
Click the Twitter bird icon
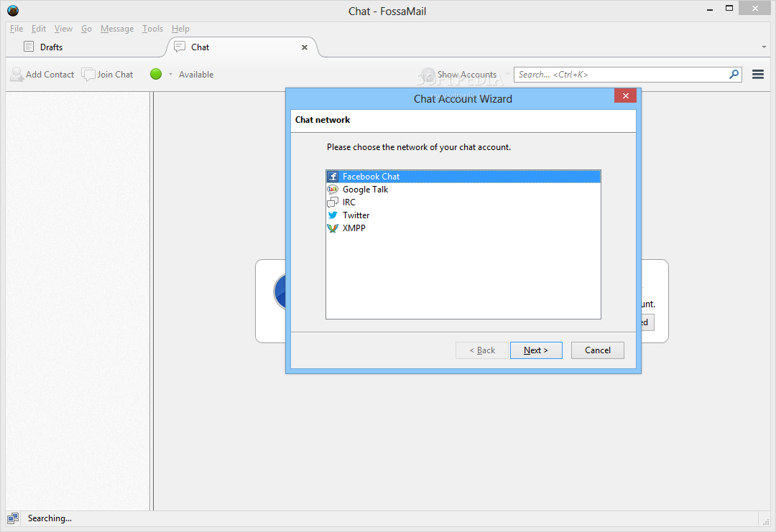point(333,215)
